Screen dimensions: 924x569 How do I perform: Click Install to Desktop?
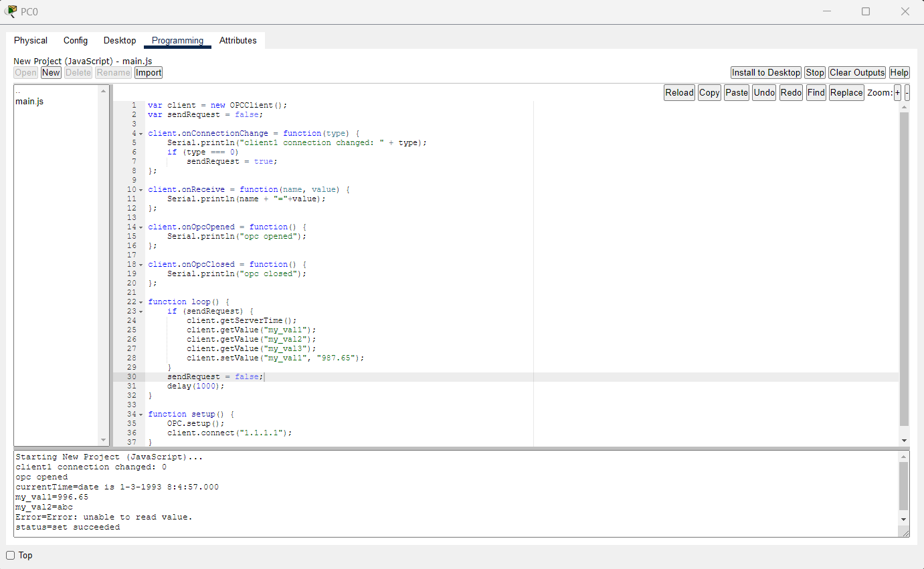[765, 73]
